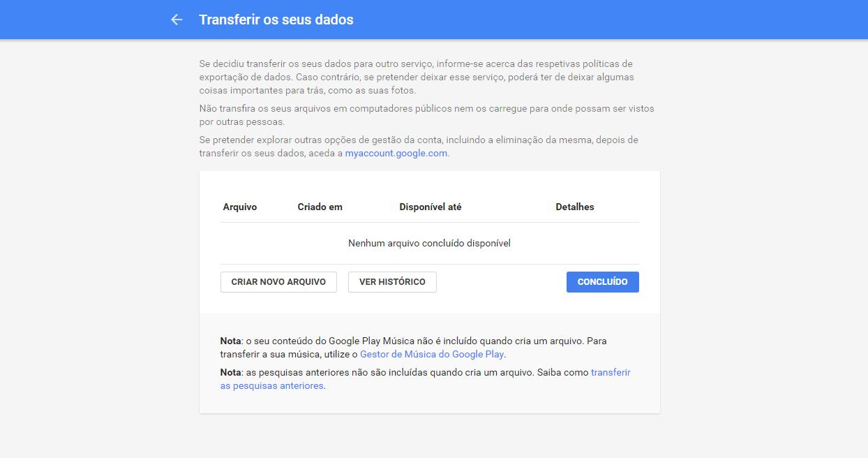The image size is (868, 458).
Task: Select the 'Disponível até' column header
Action: click(430, 207)
